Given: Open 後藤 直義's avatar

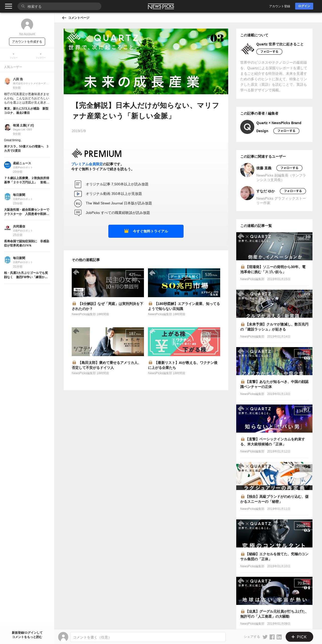Looking at the screenshot, I should [247, 170].
